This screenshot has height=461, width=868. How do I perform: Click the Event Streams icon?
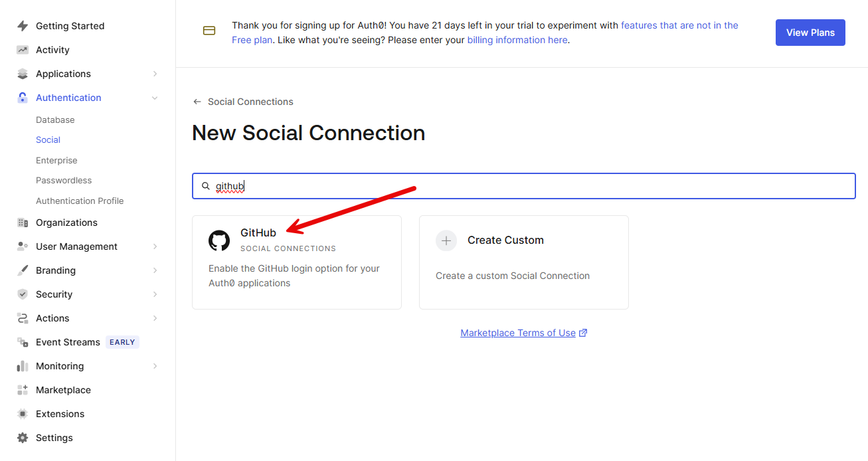pyautogui.click(x=23, y=342)
